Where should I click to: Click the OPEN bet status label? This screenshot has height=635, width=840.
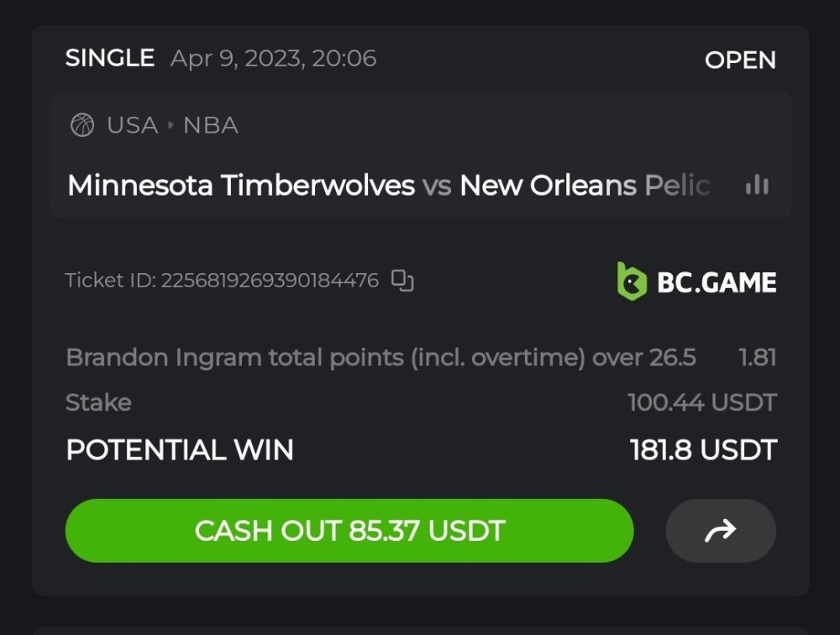pyautogui.click(x=740, y=60)
